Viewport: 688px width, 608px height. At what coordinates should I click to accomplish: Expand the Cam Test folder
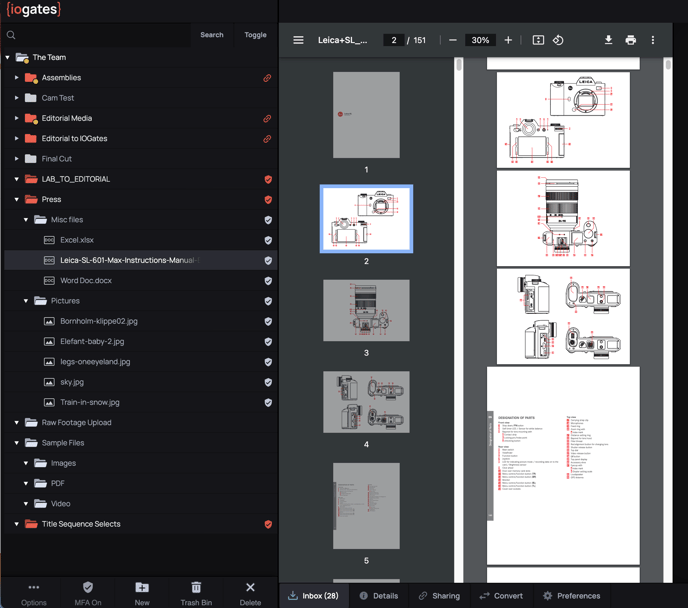pyautogui.click(x=17, y=98)
